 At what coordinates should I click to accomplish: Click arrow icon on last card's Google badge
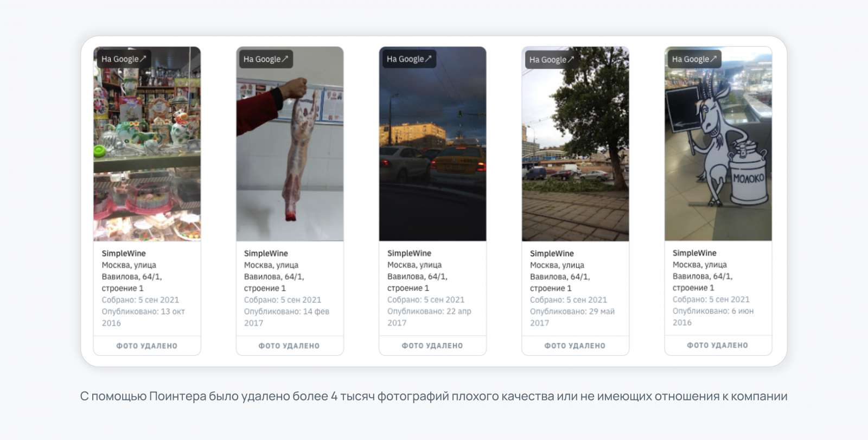click(x=714, y=59)
